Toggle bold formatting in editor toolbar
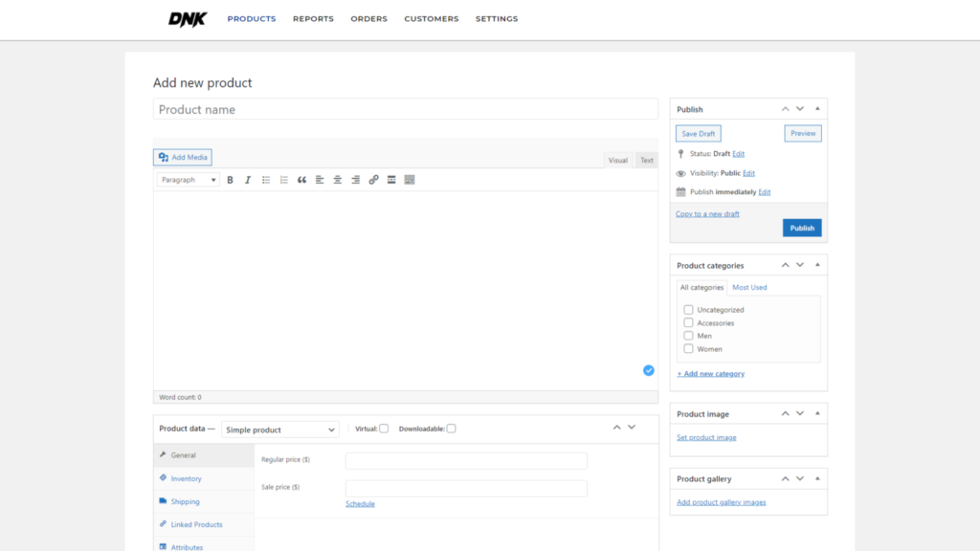This screenshot has height=551, width=980. (230, 180)
